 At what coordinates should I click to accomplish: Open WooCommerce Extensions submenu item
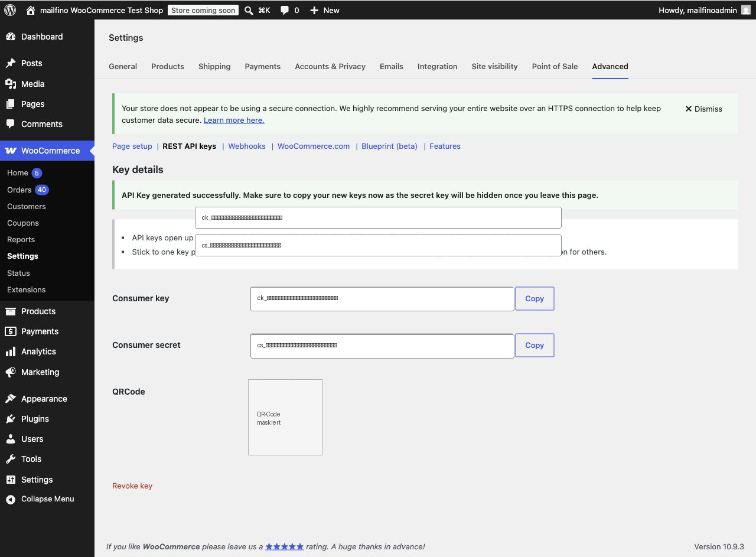pyautogui.click(x=27, y=289)
